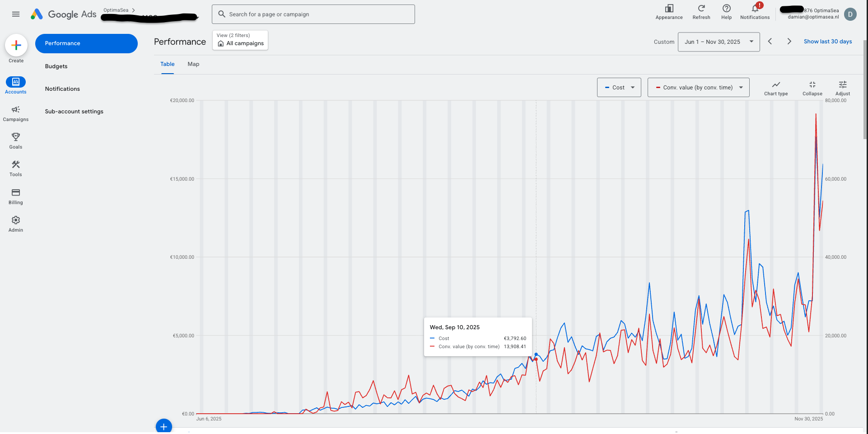This screenshot has width=868, height=434.
Task: Click the Sep 10 cost data point
Action: coord(536,355)
